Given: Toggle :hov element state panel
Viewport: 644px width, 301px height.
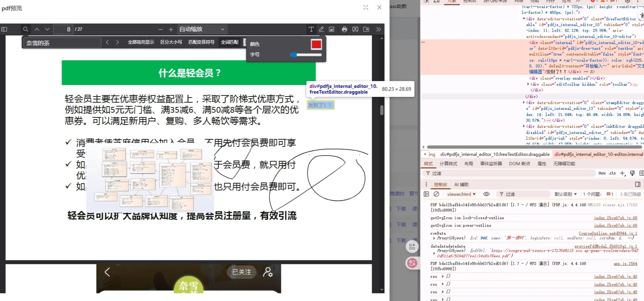Looking at the screenshot, I should click(602, 173).
